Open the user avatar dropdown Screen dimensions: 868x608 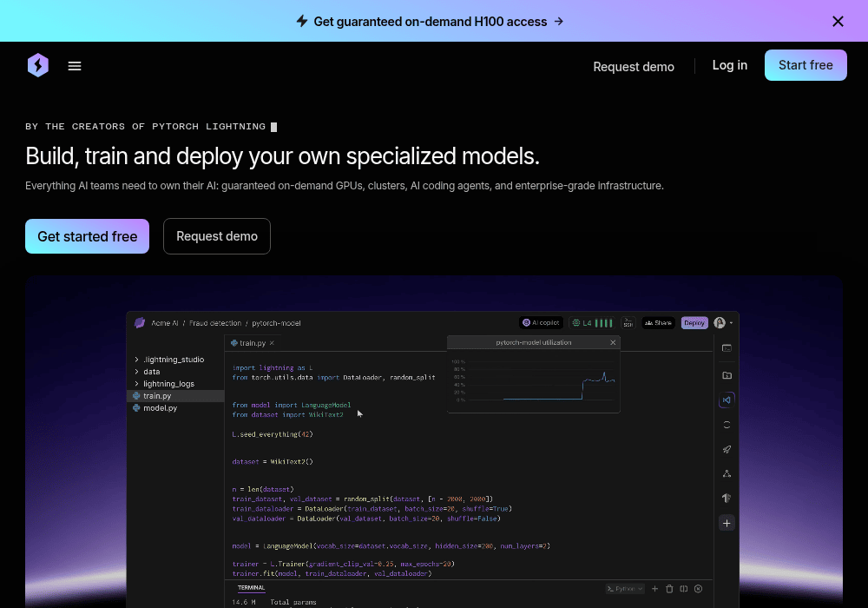[724, 323]
